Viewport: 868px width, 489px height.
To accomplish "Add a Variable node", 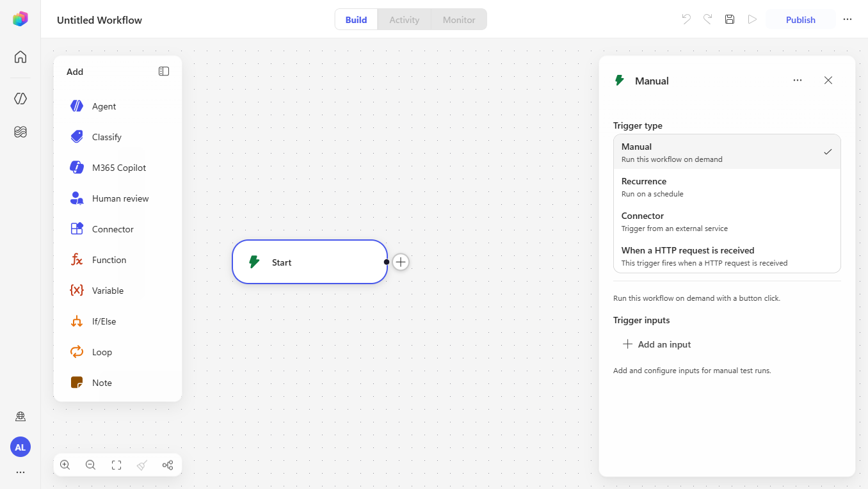I will click(x=118, y=291).
